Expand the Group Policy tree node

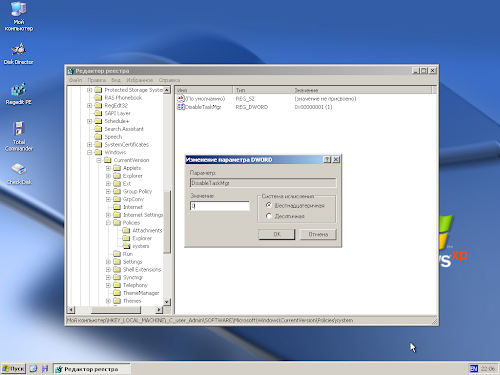pos(108,191)
